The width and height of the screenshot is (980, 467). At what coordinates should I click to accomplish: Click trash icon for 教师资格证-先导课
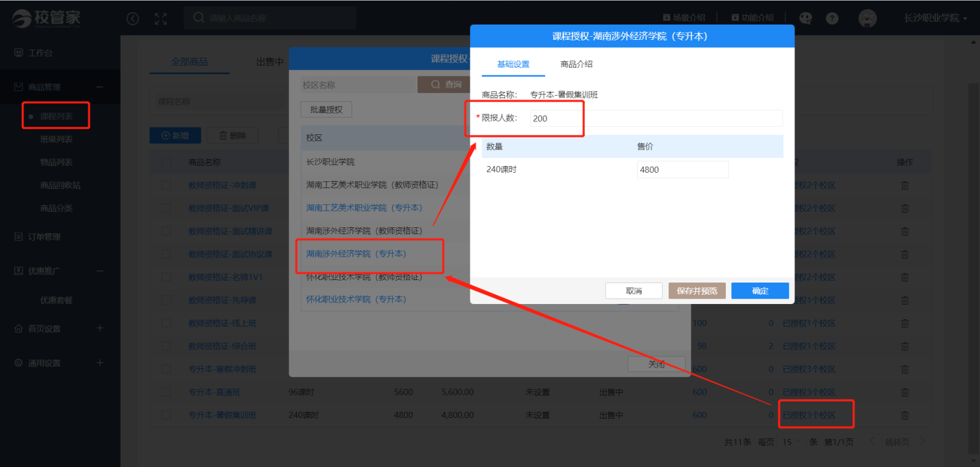pyautogui.click(x=905, y=300)
